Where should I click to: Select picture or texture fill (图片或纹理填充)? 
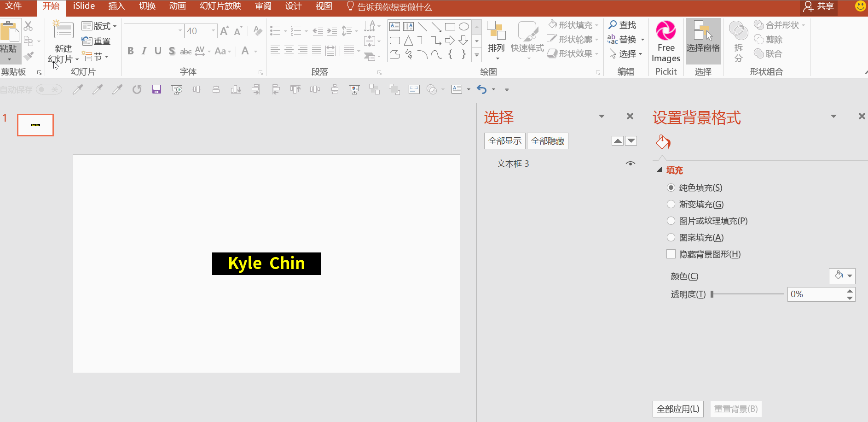pyautogui.click(x=671, y=221)
